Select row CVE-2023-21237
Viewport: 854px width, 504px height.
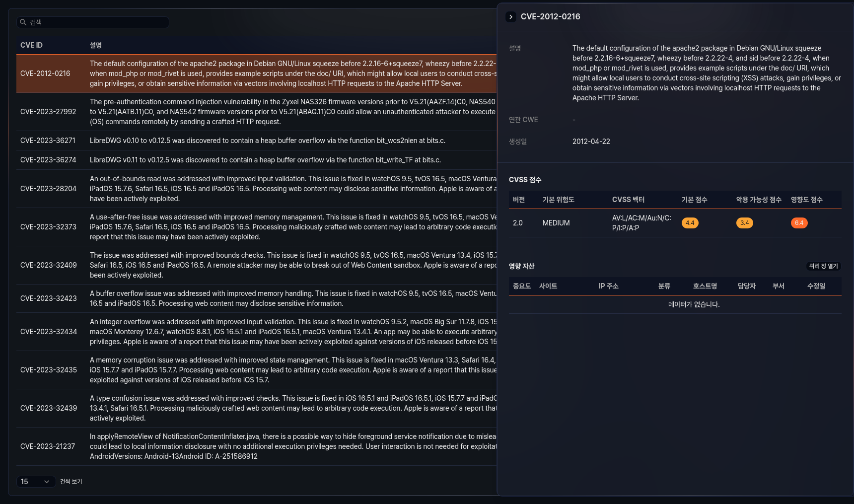[48, 446]
